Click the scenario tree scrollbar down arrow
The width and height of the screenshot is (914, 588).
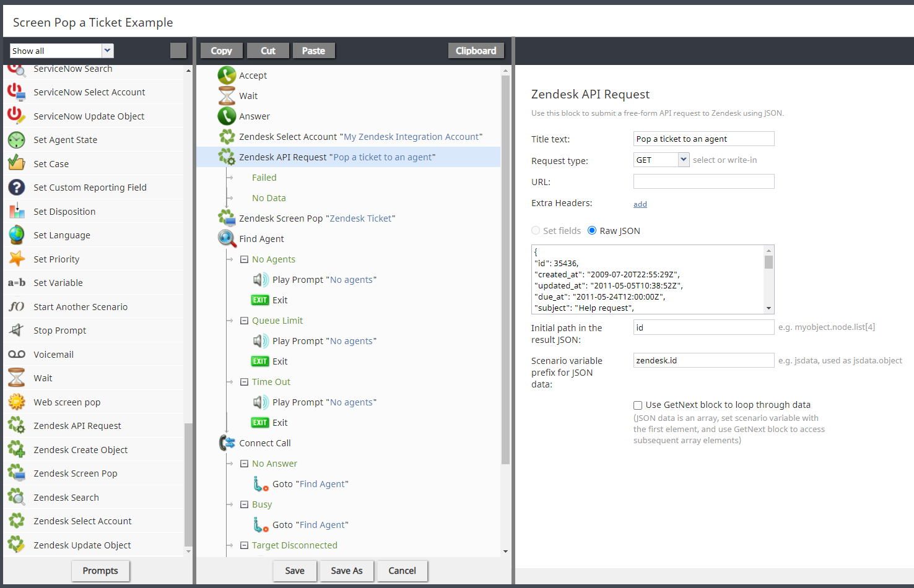tap(505, 551)
